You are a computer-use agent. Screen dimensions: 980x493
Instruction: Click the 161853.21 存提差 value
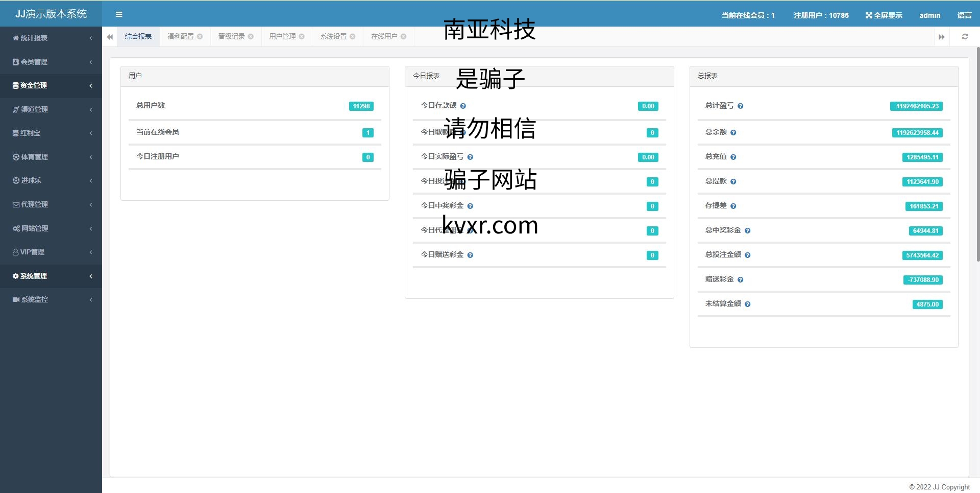[x=924, y=206]
